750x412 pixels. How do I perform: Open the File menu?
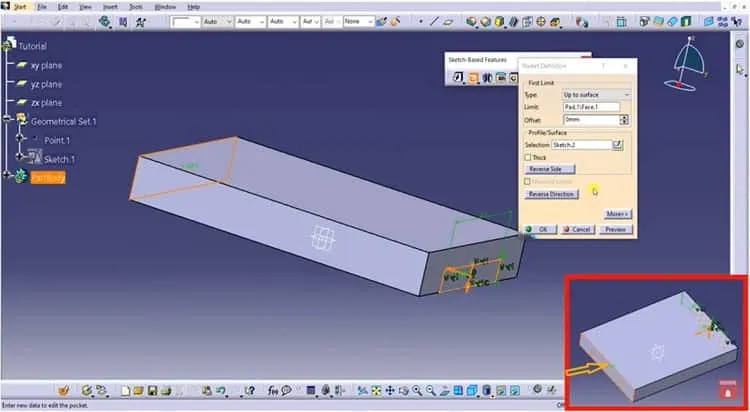pyautogui.click(x=42, y=7)
